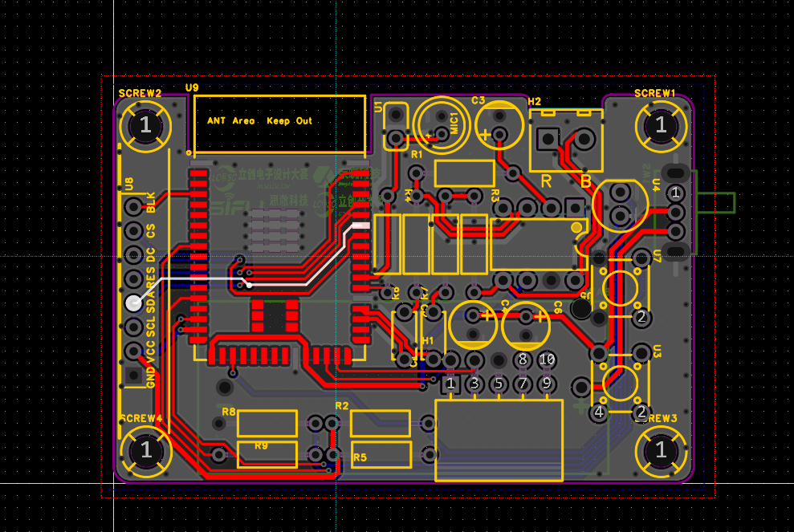Image resolution: width=794 pixels, height=532 pixels.
Task: Select the MIC1 label inside microphone outline
Action: [454, 123]
